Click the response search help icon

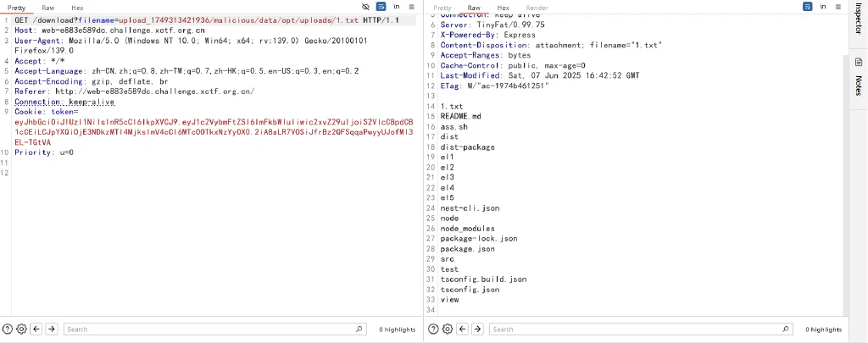point(433,329)
